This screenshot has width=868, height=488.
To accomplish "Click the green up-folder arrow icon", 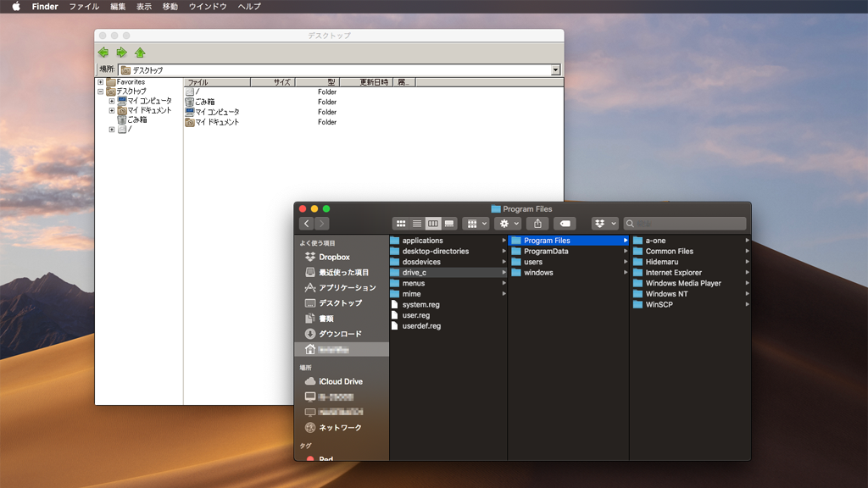I will (140, 53).
